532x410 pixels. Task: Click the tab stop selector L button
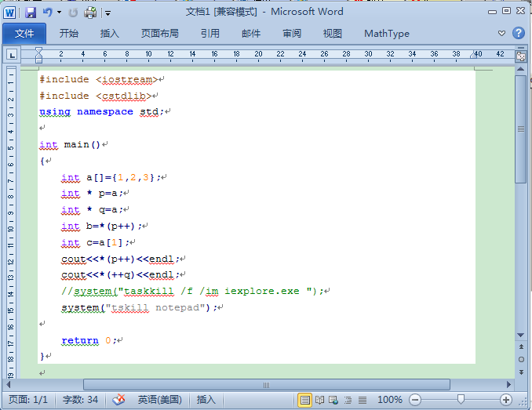[12, 55]
